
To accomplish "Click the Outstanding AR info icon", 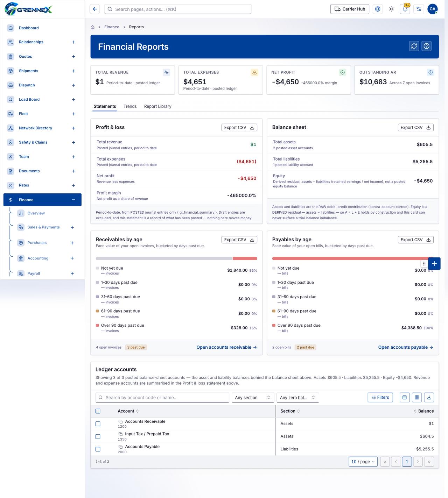I will [x=430, y=72].
